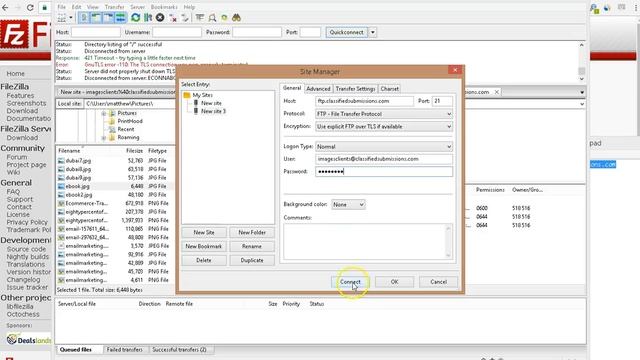Open the Encryption dropdown
This screenshot has height=360, width=640.
point(384,127)
